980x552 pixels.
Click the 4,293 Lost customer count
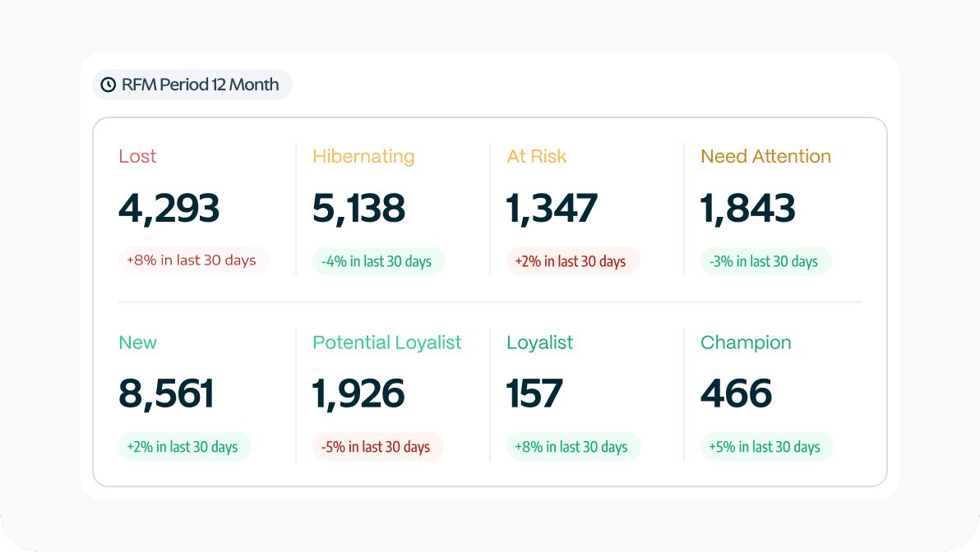[169, 209]
